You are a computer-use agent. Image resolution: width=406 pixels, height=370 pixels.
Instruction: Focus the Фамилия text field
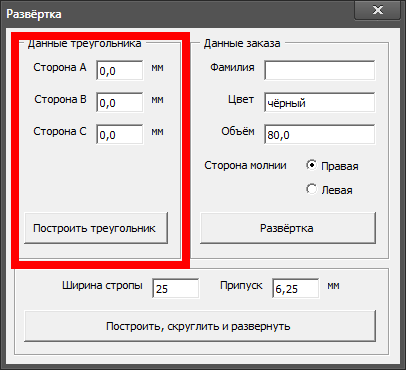320,70
